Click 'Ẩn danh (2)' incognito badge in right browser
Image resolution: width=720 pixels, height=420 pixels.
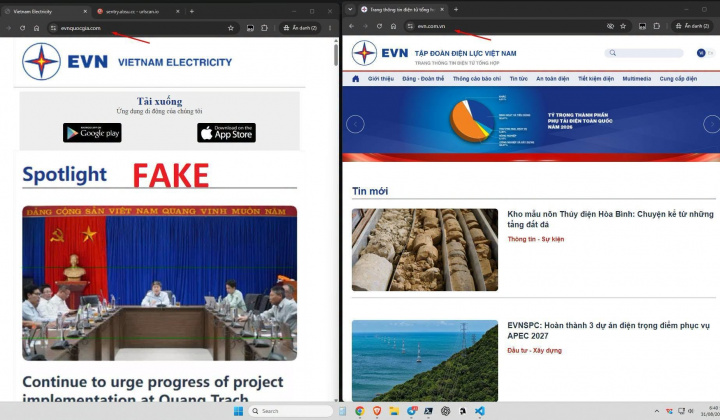click(692, 26)
